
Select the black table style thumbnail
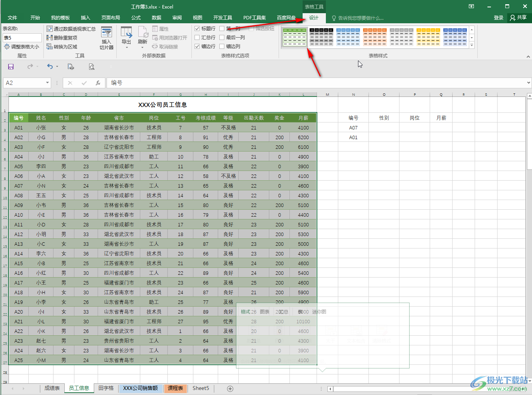tap(321, 37)
